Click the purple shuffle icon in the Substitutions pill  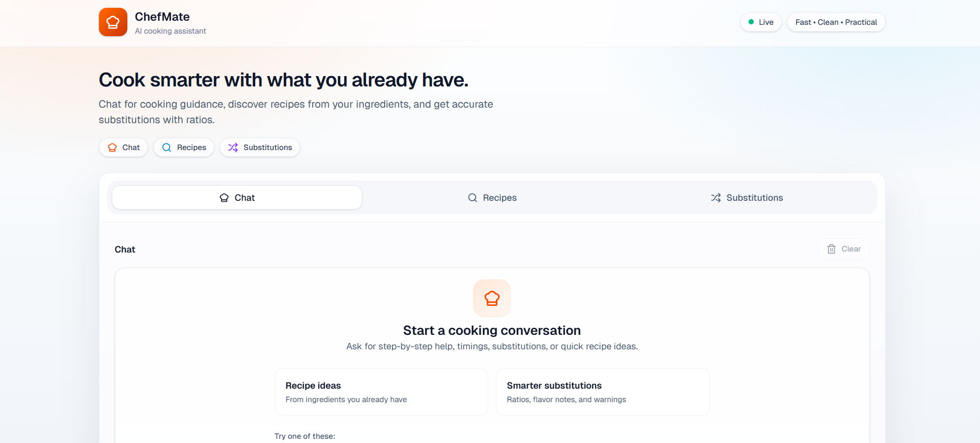click(x=233, y=147)
